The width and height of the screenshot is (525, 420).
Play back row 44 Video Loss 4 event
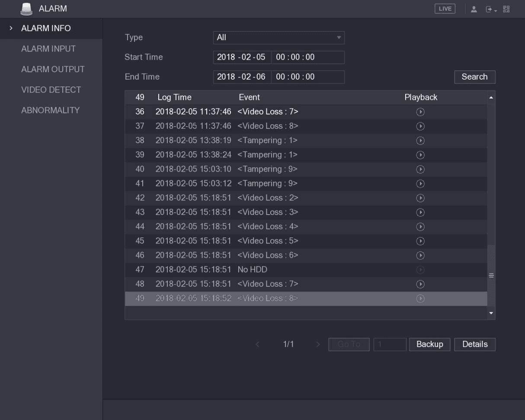click(419, 227)
